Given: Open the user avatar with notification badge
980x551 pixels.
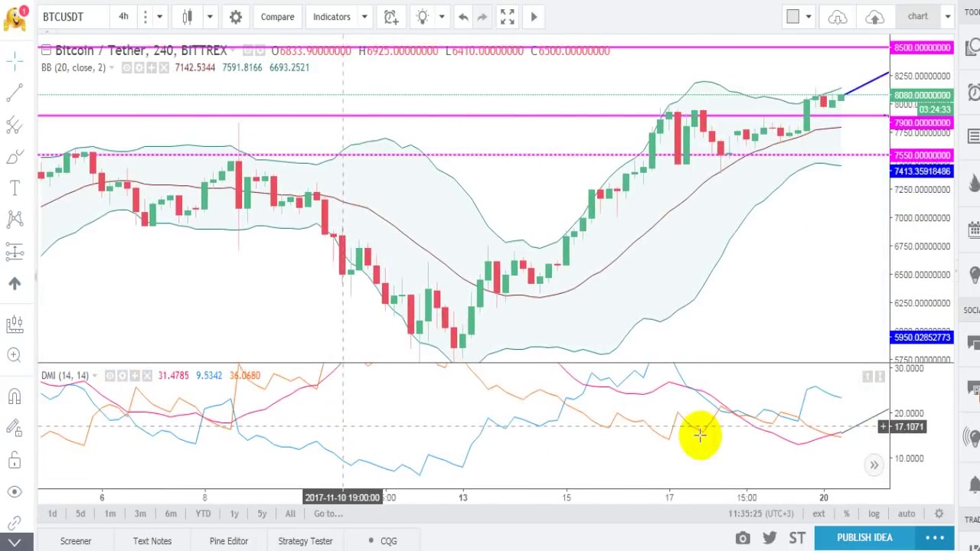Looking at the screenshot, I should [15, 17].
